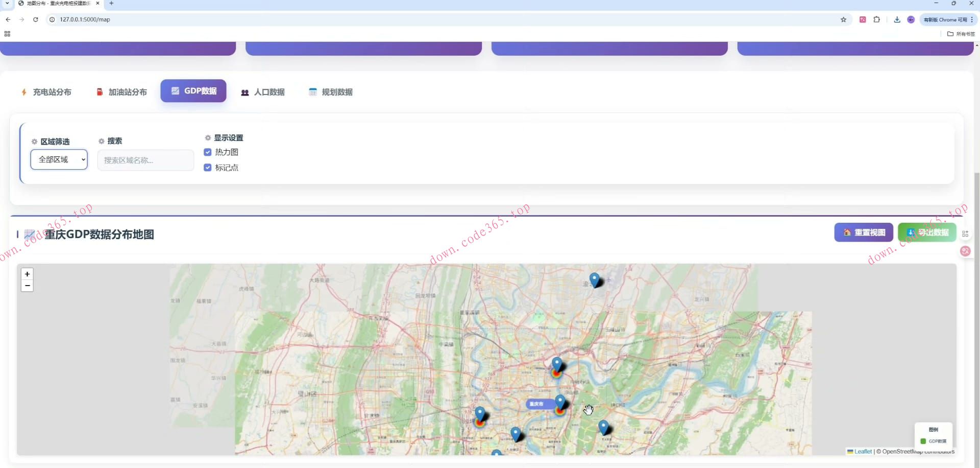Open the browser downloads icon
This screenshot has height=468, width=980.
897,19
